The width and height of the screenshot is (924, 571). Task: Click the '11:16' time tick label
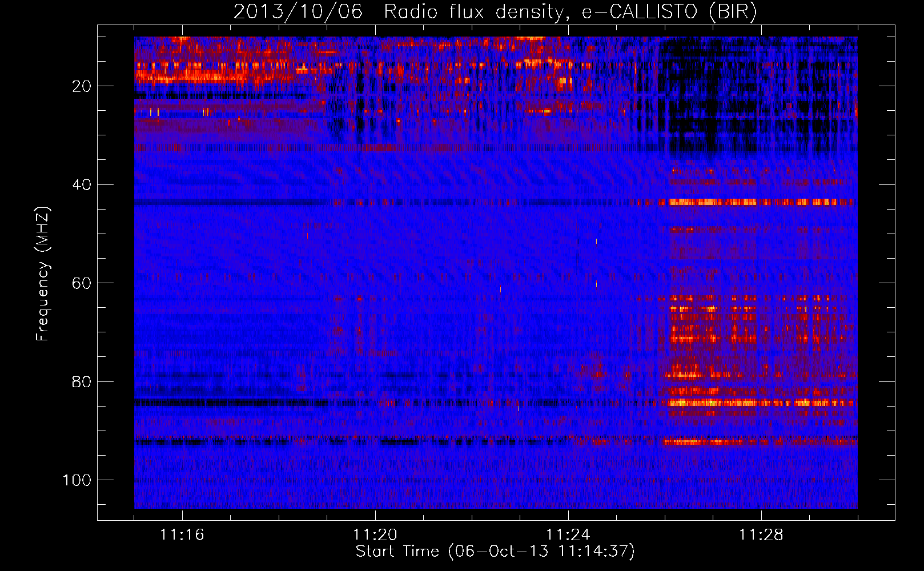pyautogui.click(x=182, y=535)
